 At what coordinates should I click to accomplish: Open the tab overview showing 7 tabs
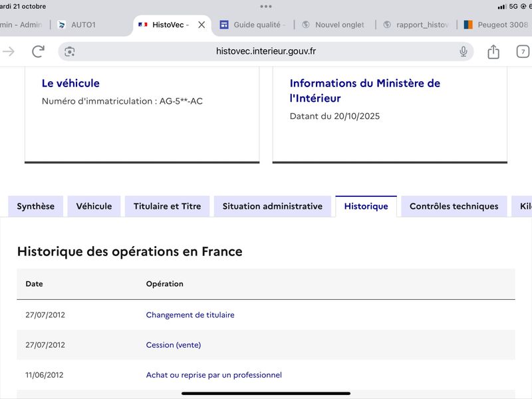523,51
